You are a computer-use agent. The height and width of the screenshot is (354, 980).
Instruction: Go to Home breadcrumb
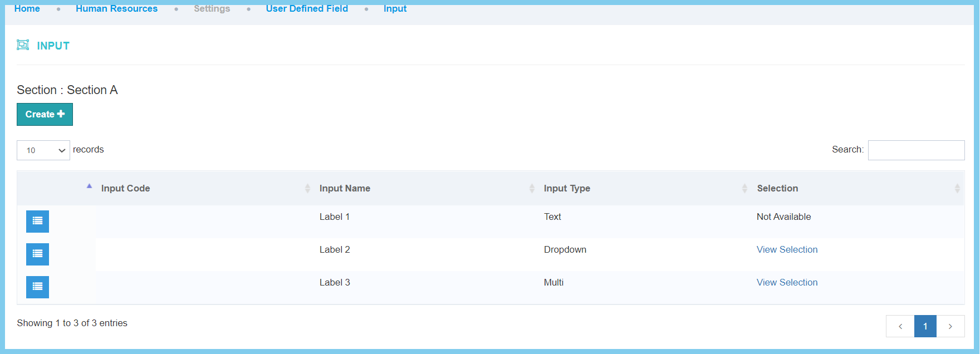coord(27,9)
